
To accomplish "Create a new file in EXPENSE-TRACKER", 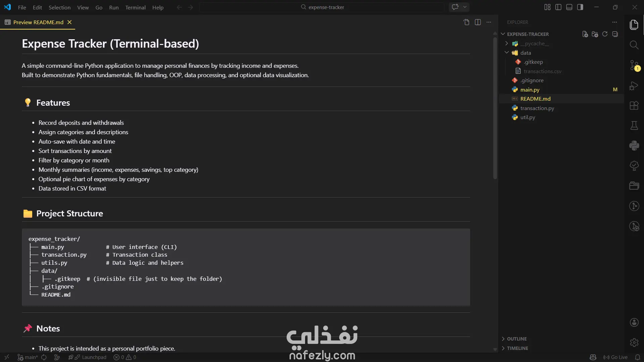I will click(585, 34).
